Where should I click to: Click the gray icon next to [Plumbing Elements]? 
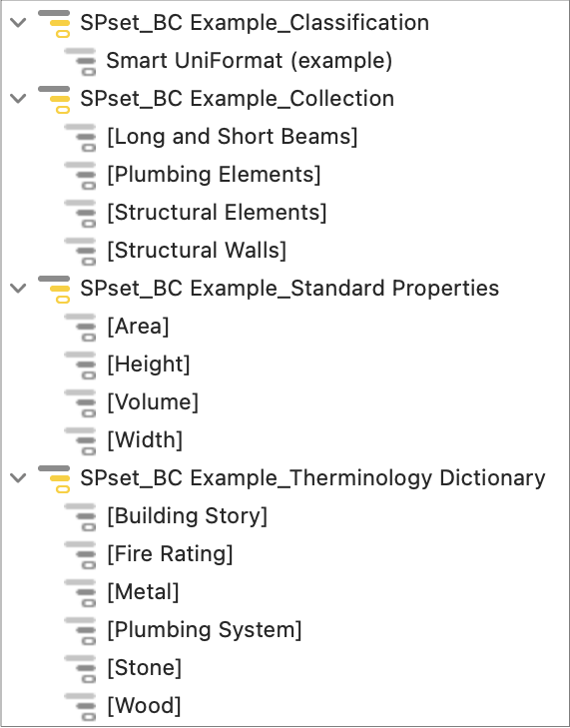point(80,175)
